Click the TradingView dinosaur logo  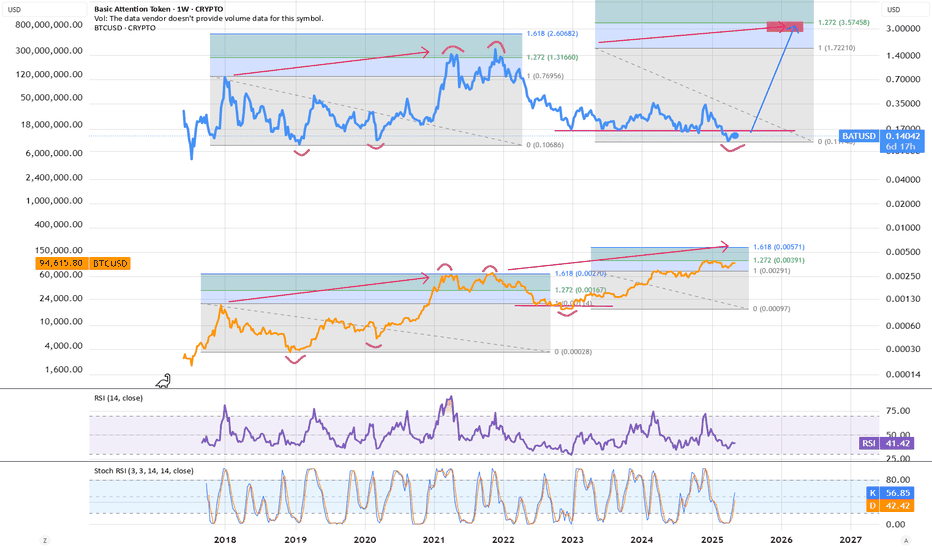point(163,381)
